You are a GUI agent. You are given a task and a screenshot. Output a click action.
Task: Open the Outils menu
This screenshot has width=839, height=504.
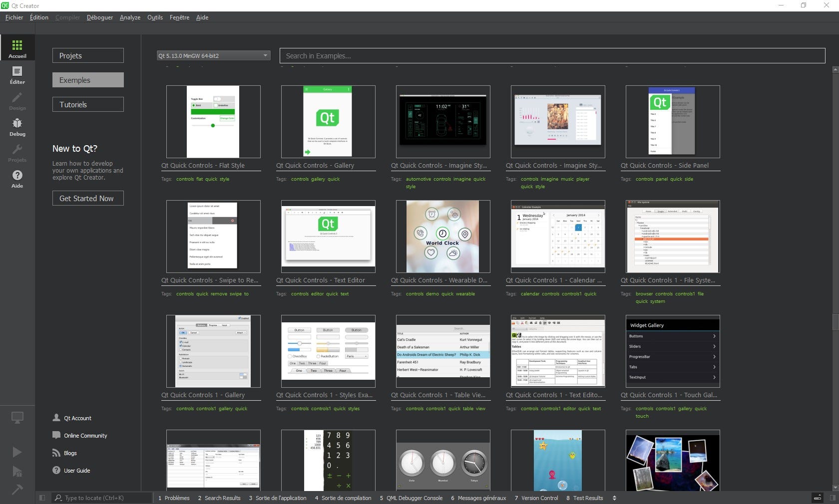[x=155, y=17]
